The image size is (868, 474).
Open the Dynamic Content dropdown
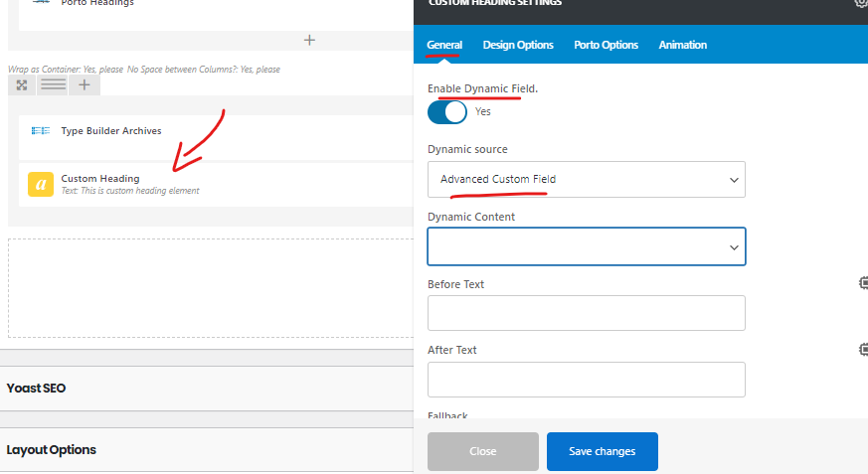[x=587, y=246]
